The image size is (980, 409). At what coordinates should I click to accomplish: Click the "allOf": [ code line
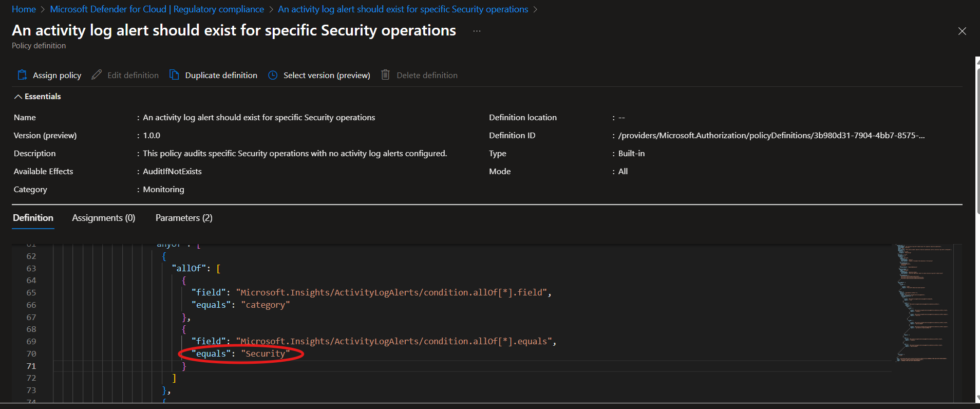[x=196, y=268]
